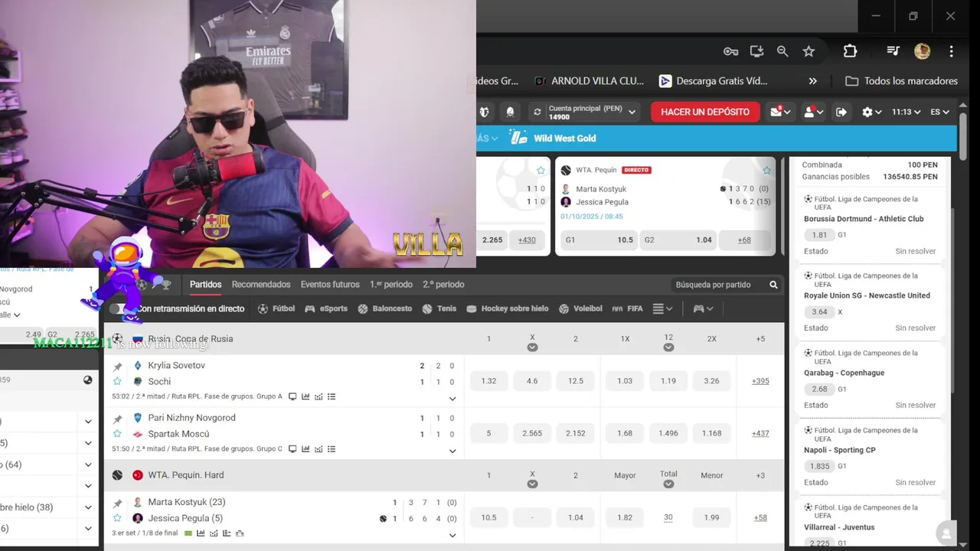Screen dimensions: 980x551
Task: Filter by eSports
Action: (x=326, y=309)
